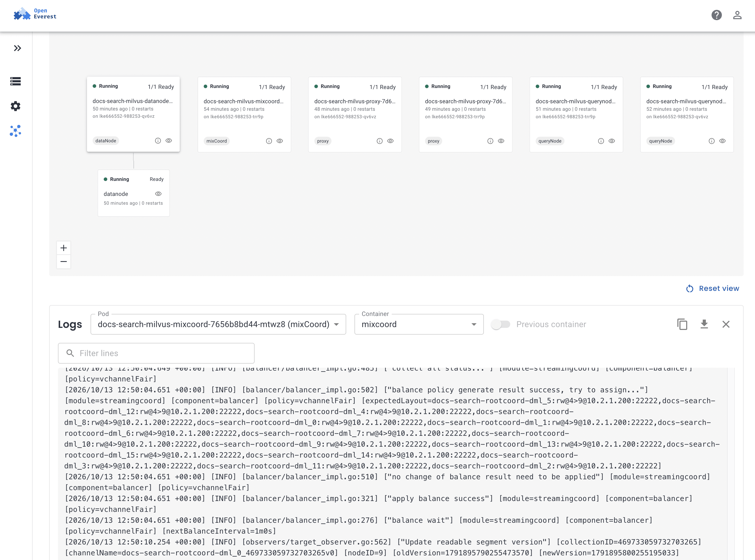Open the help question mark icon
The height and width of the screenshot is (560, 755).
pos(716,15)
